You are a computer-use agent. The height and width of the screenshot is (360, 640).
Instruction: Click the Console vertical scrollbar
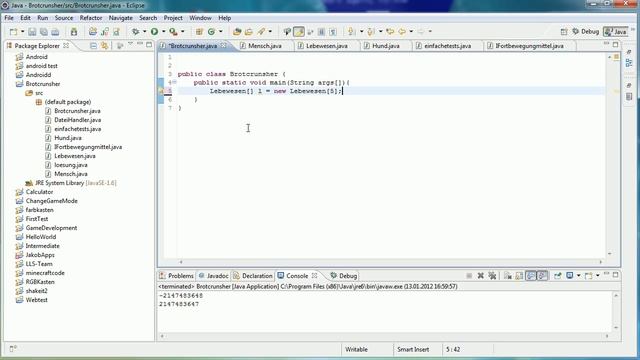616,311
